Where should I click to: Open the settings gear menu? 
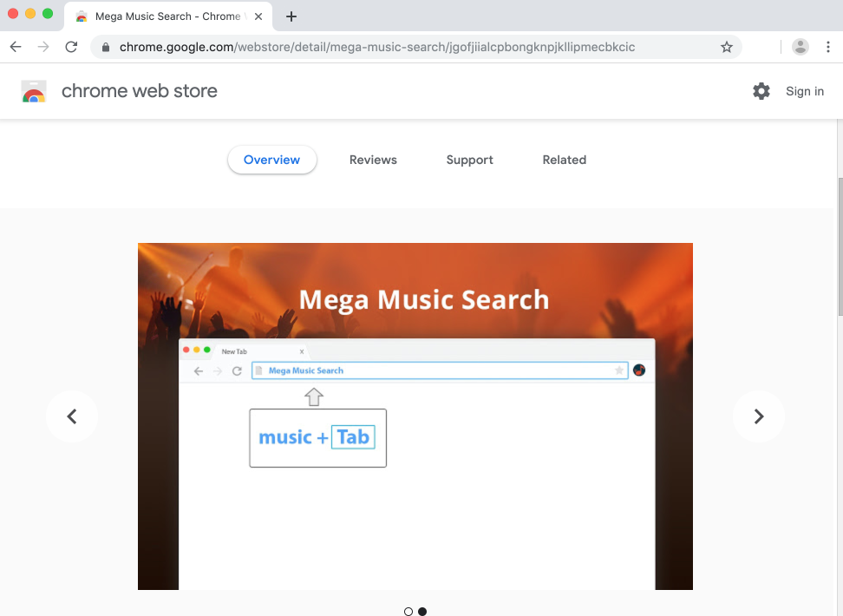(x=761, y=90)
